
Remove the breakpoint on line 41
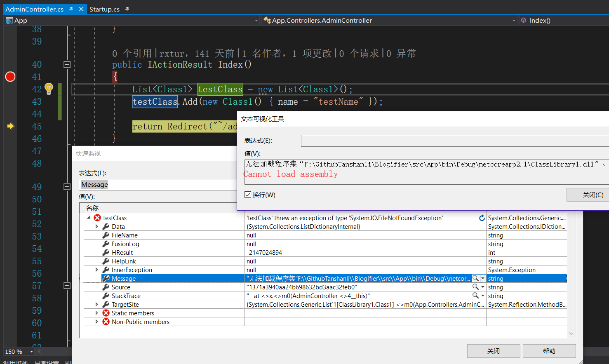tap(10, 77)
